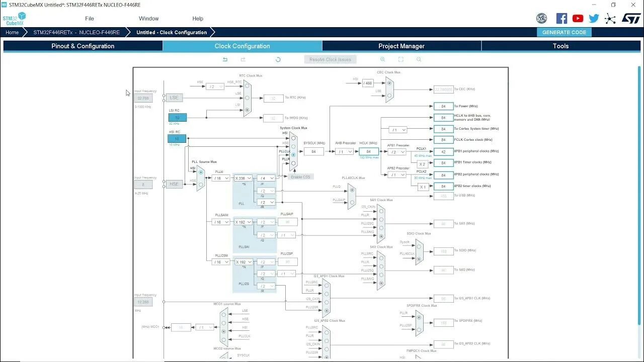Click the undo arrow icon in the clock toolbar
The width and height of the screenshot is (644, 362).
tap(225, 59)
